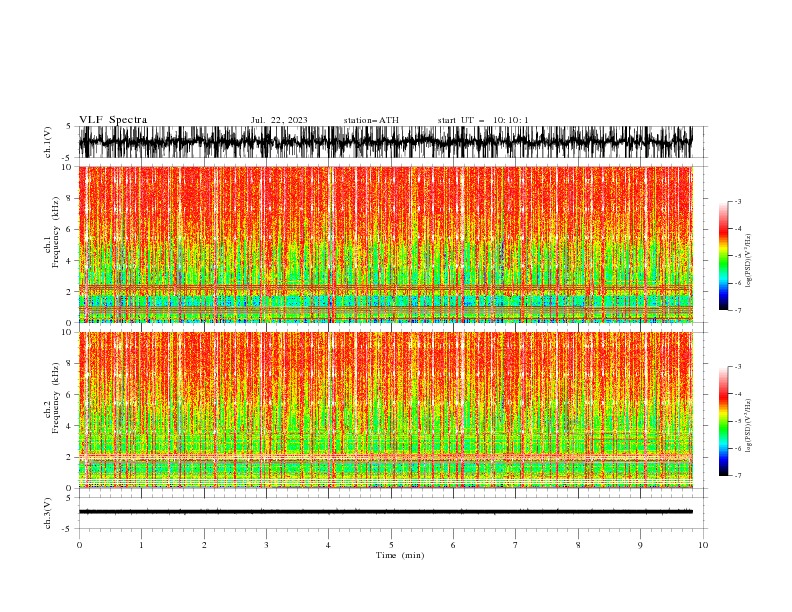Click time axis tick label "3"
This screenshot has width=792, height=612.
click(x=266, y=545)
